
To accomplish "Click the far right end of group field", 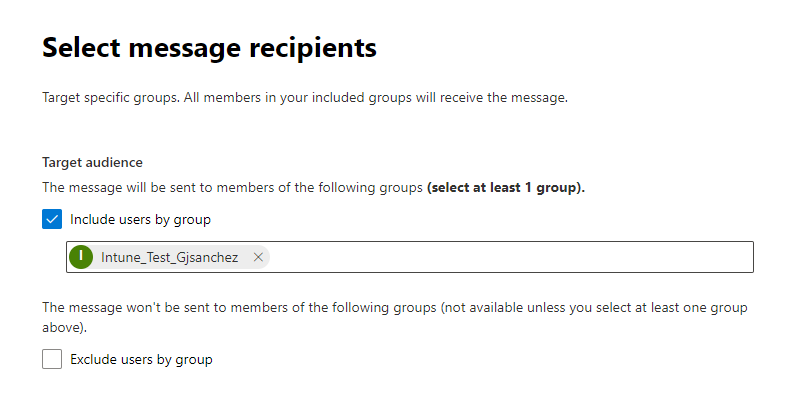I will pos(742,257).
